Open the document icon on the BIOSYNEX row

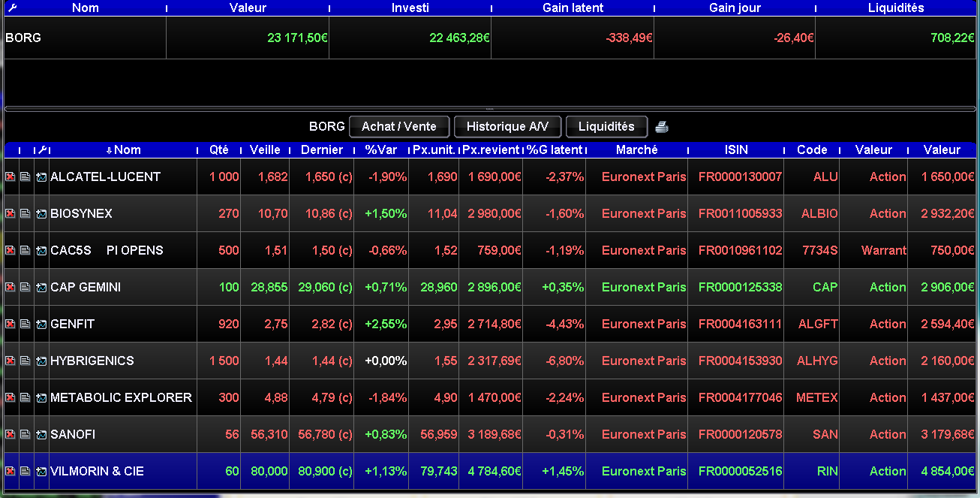click(26, 213)
